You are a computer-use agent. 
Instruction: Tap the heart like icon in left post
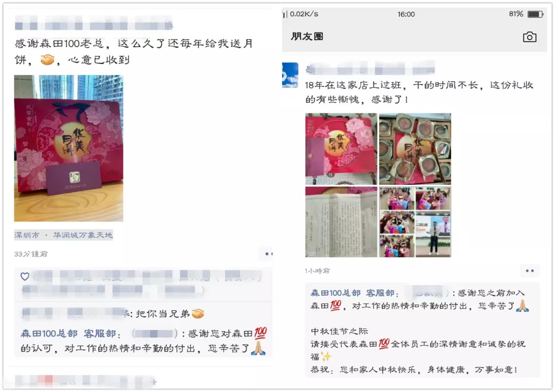click(25, 276)
